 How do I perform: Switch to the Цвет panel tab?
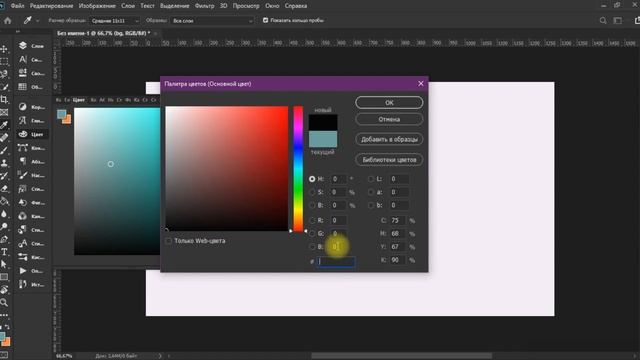click(79, 100)
